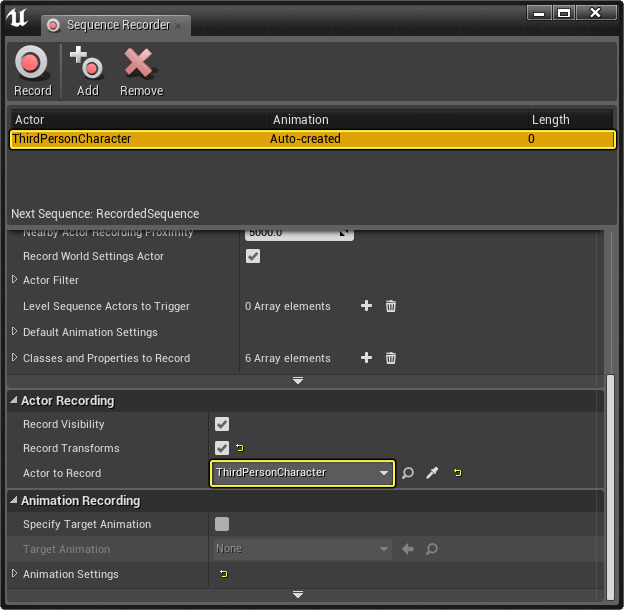This screenshot has height=610, width=624.
Task: Browse to Actor to Record magnifier icon
Action: (x=408, y=473)
